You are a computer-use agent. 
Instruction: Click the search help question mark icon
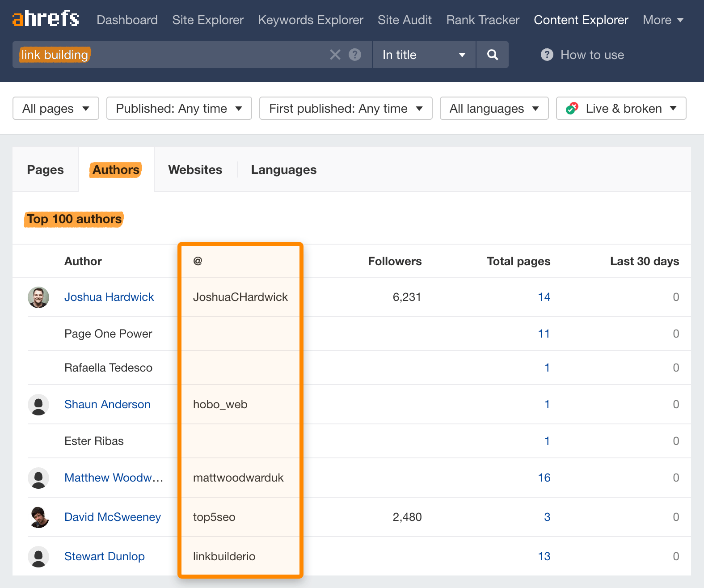tap(355, 55)
